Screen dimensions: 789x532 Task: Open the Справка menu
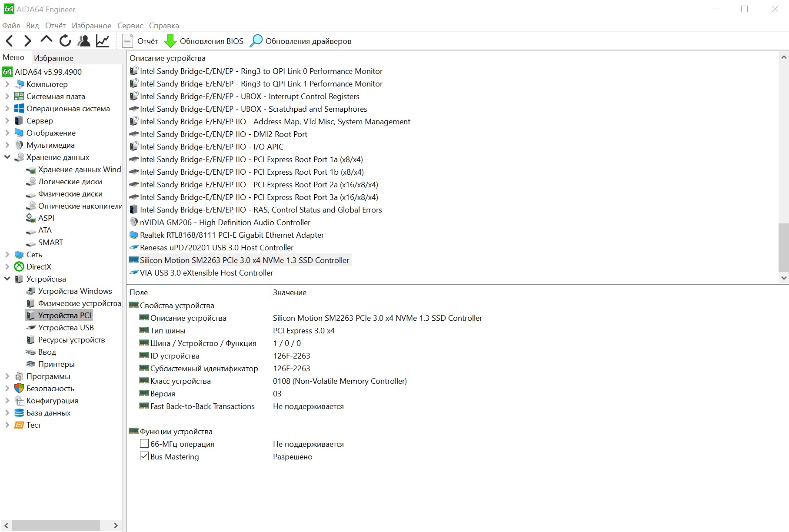164,26
